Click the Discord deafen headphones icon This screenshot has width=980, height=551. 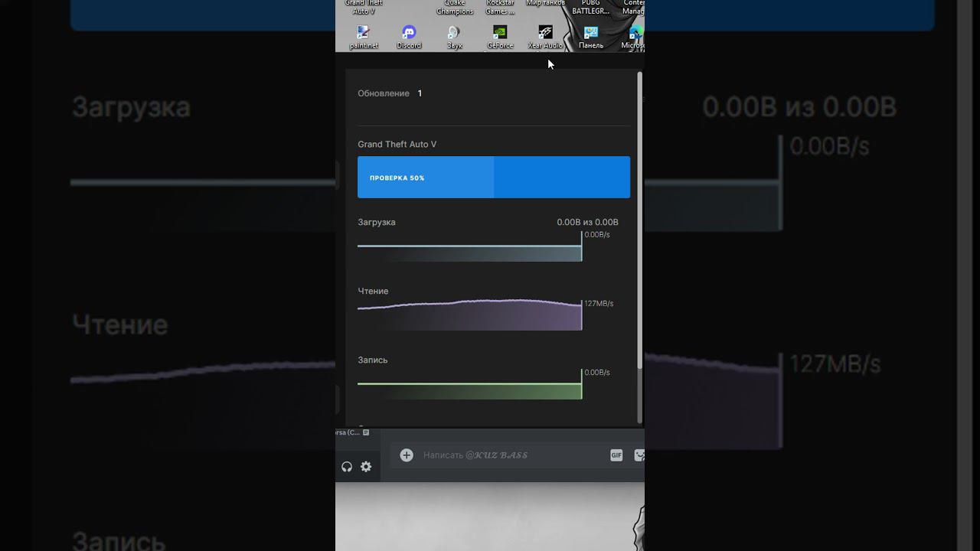pyautogui.click(x=347, y=467)
